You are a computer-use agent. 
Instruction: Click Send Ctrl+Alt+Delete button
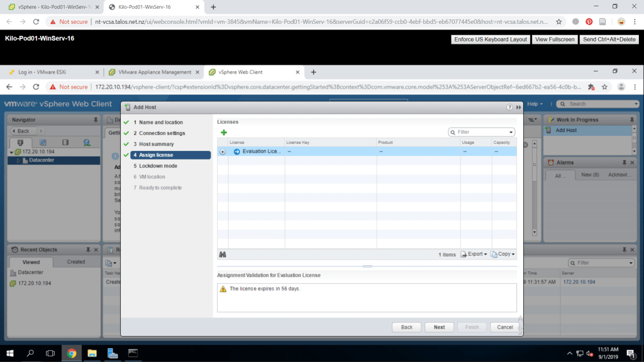click(609, 39)
